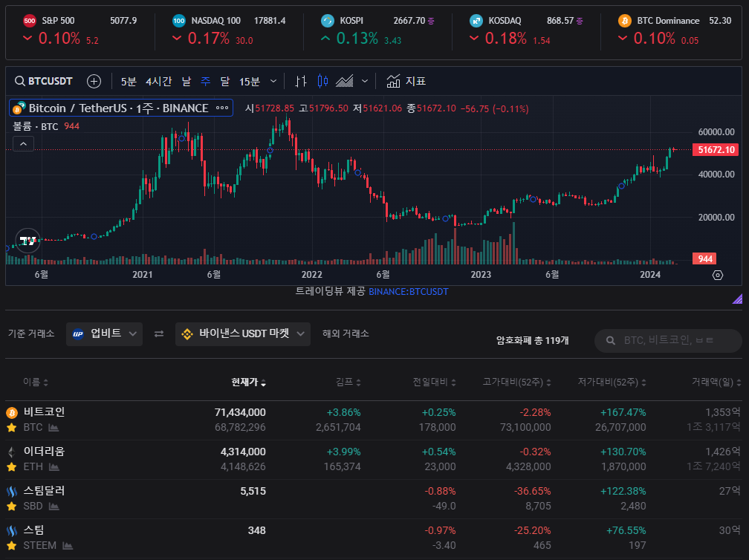
Task: Click the S&P 500 index icon
Action: 30,21
